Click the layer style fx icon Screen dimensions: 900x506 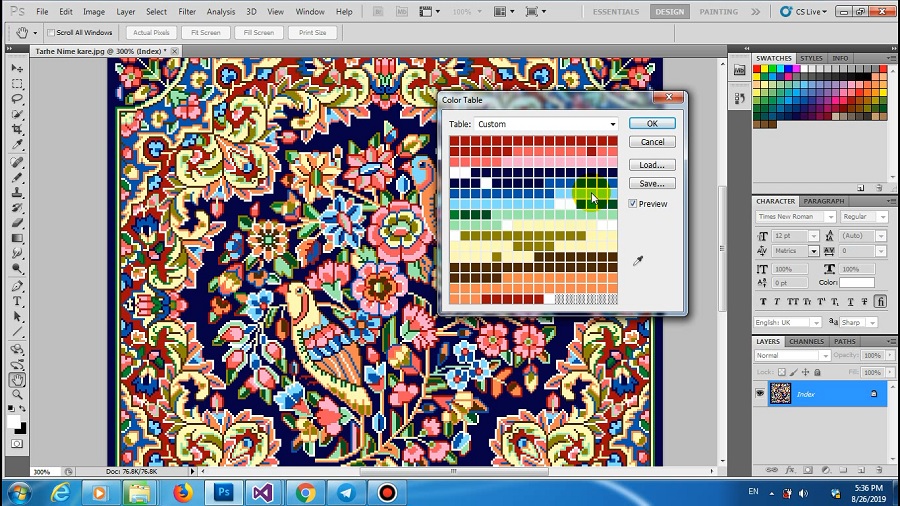tap(790, 470)
